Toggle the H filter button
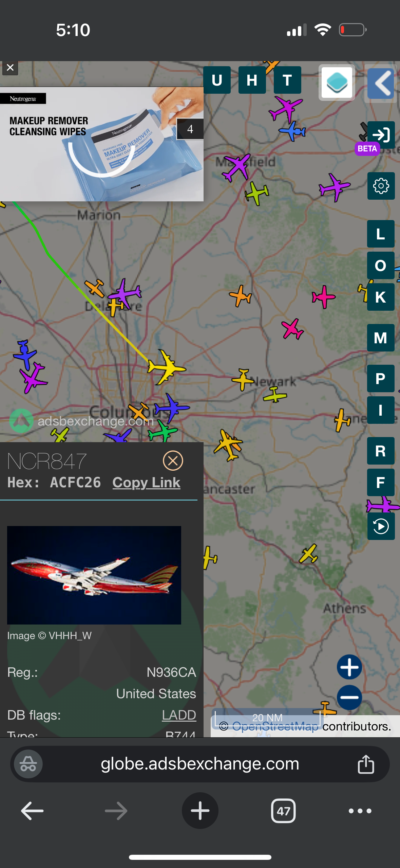 pos(252,80)
